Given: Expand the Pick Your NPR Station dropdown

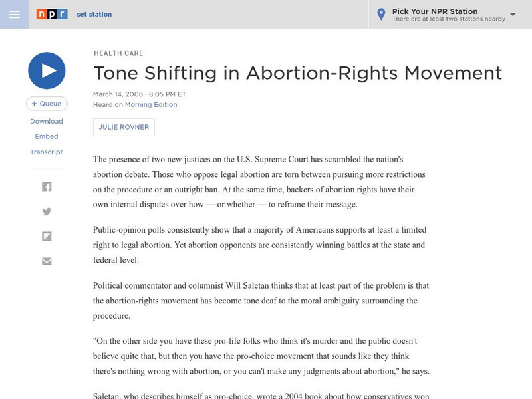Looking at the screenshot, I should click(x=513, y=14).
